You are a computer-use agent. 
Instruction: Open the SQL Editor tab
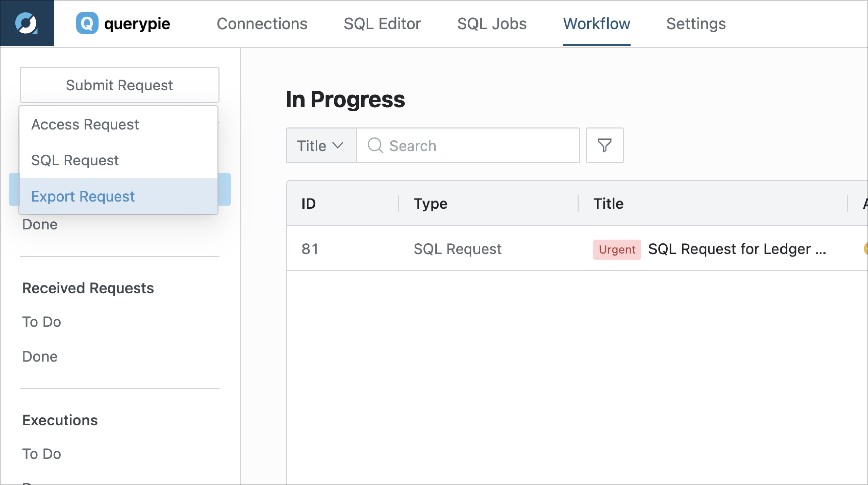(x=382, y=24)
